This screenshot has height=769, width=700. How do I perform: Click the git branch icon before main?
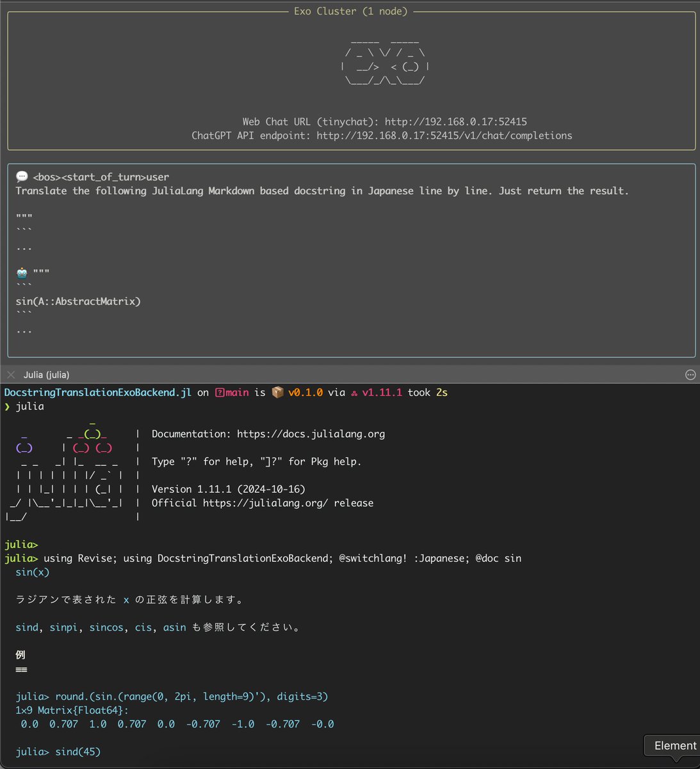220,393
